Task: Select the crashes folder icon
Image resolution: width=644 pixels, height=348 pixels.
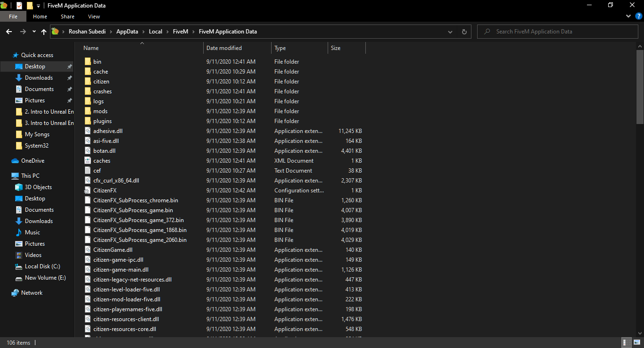Action: pyautogui.click(x=88, y=91)
